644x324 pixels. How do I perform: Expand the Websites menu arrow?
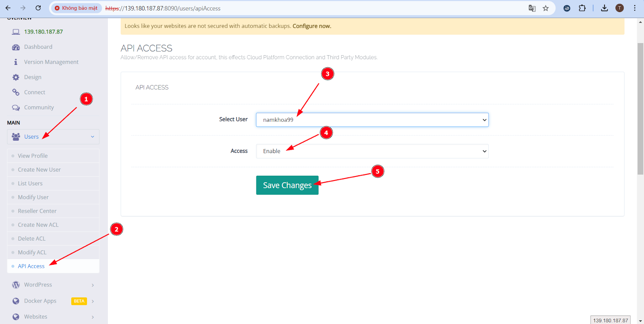(93, 317)
